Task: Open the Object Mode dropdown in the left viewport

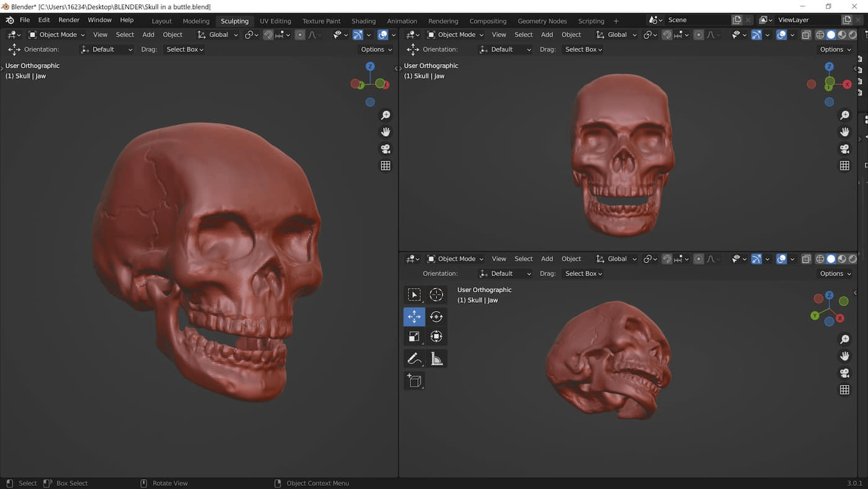Action: click(57, 35)
